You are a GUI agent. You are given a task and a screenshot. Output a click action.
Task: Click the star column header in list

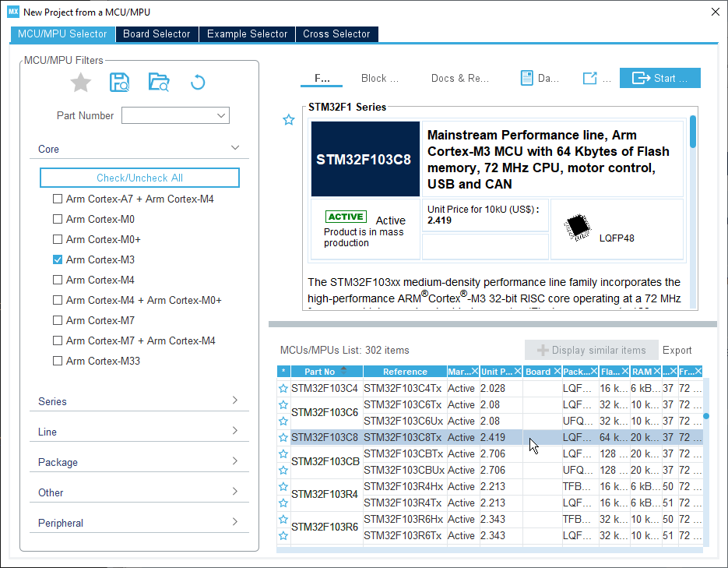283,371
